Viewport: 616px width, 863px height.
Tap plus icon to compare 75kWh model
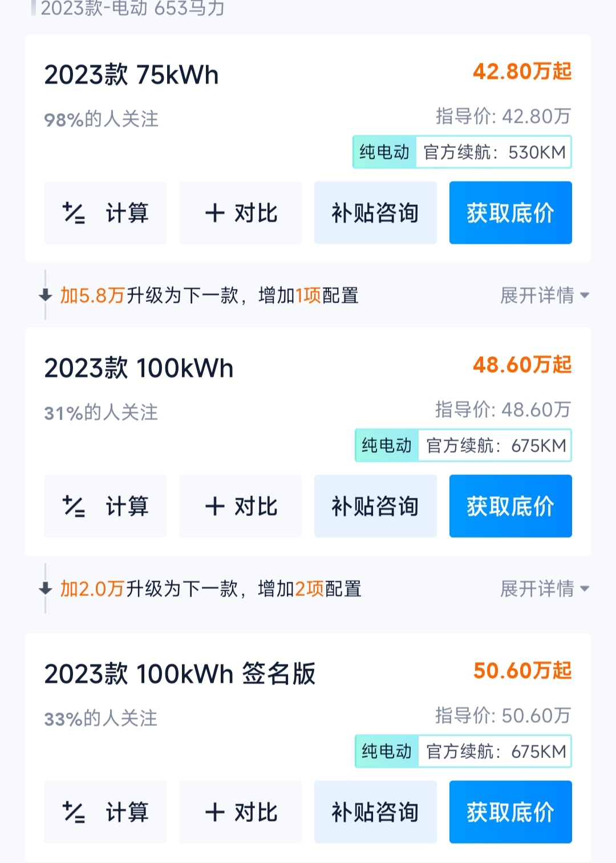(215, 213)
